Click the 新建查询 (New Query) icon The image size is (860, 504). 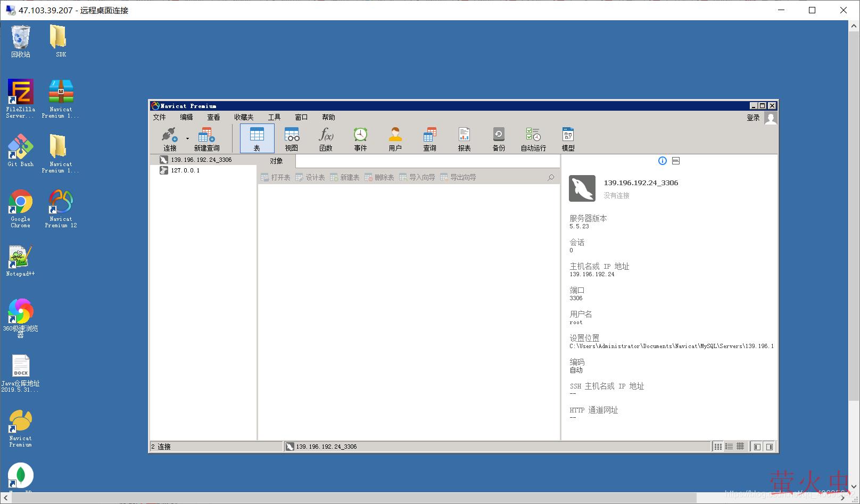[206, 138]
